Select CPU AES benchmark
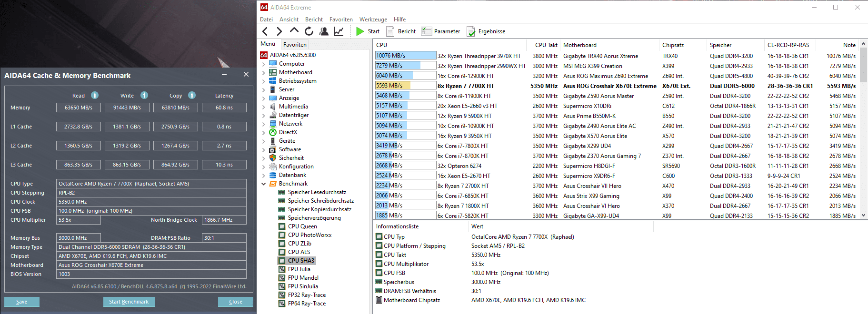868x314 pixels. (299, 252)
